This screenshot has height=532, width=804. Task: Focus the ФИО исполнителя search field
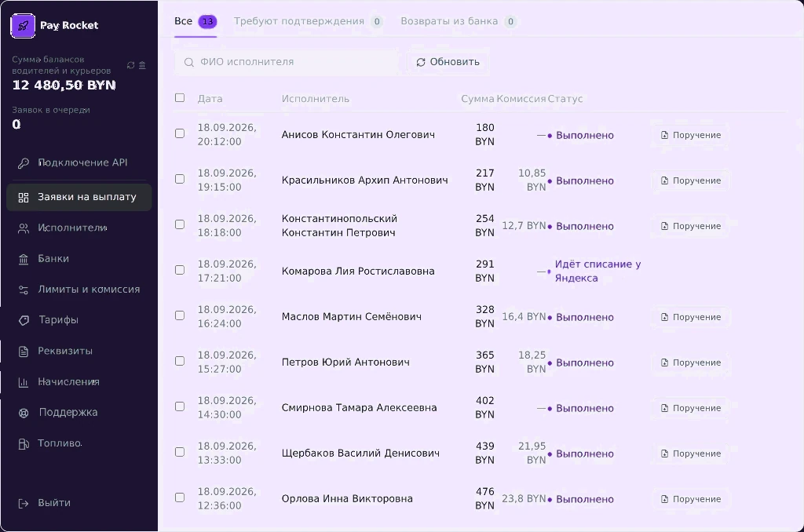287,62
